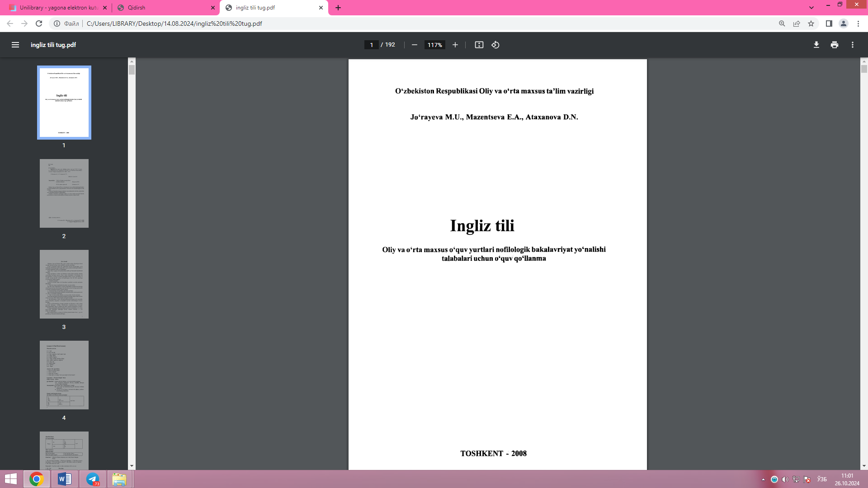Select page 2 thumbnail
This screenshot has width=868, height=488.
64,193
